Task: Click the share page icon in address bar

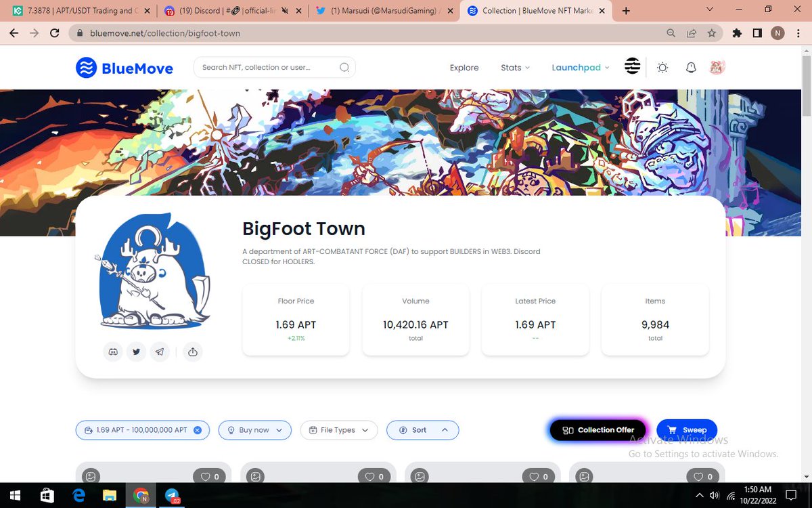Action: point(691,33)
